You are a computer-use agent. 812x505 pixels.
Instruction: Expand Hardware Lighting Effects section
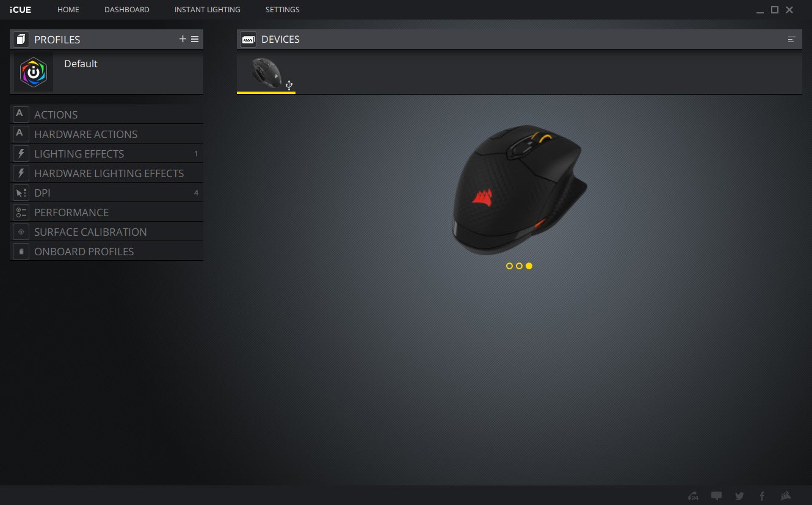107,173
